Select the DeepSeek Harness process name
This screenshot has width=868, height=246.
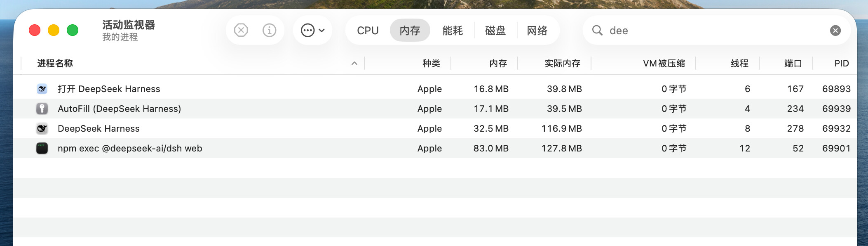point(99,129)
